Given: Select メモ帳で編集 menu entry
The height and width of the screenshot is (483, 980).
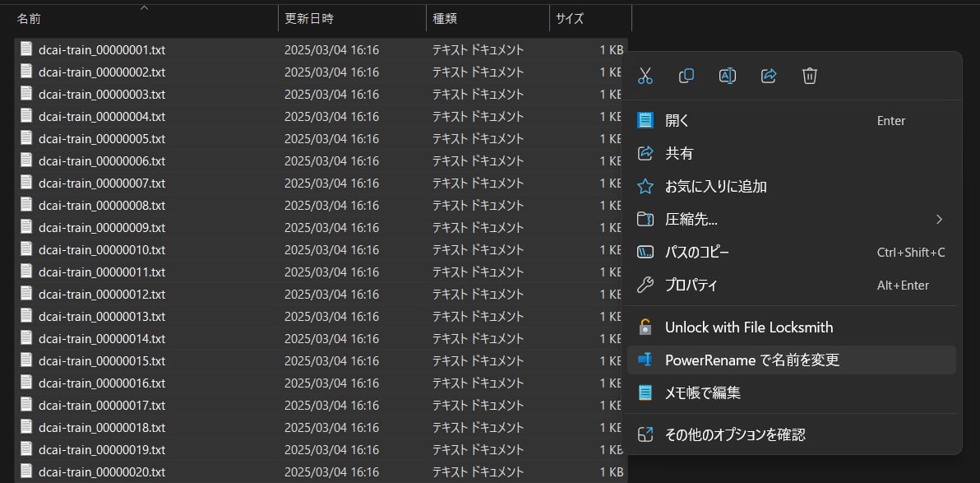Looking at the screenshot, I should [791, 393].
